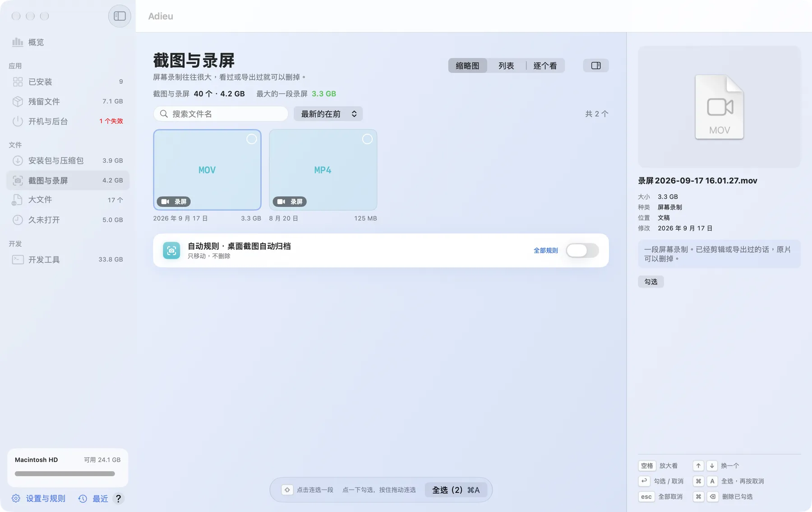Open 开机与后台 section
The height and width of the screenshot is (512, 812).
click(68, 121)
